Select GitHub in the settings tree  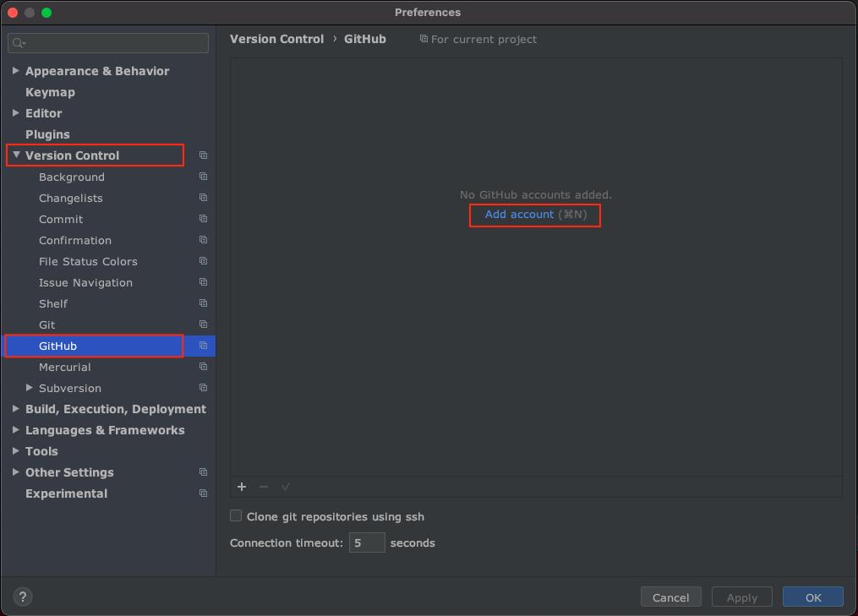click(57, 346)
